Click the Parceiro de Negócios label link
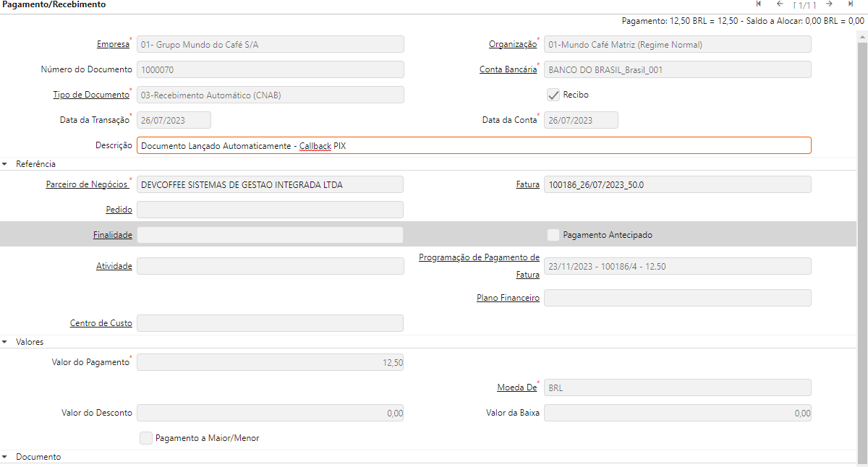868x467 pixels. [87, 185]
